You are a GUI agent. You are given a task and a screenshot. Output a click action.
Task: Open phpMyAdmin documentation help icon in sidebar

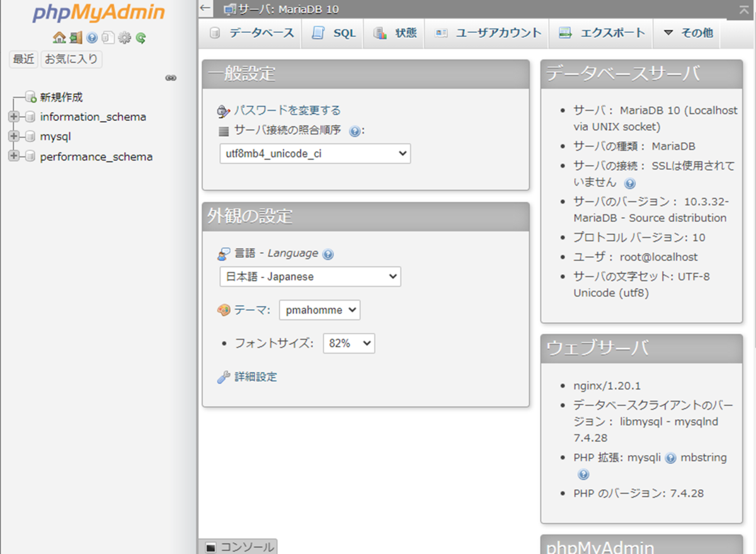pos(92,38)
